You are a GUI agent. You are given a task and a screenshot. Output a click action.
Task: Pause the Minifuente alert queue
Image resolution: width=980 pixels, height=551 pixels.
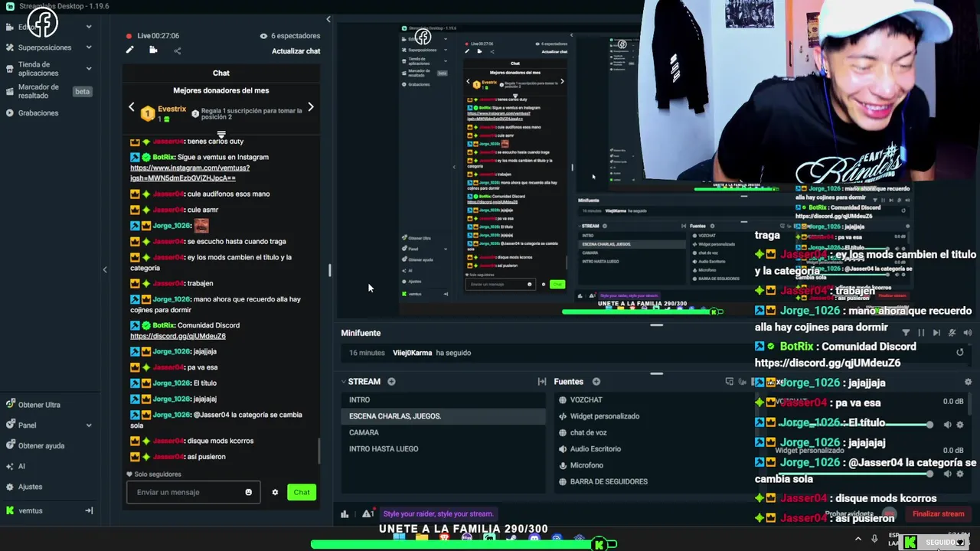point(921,333)
